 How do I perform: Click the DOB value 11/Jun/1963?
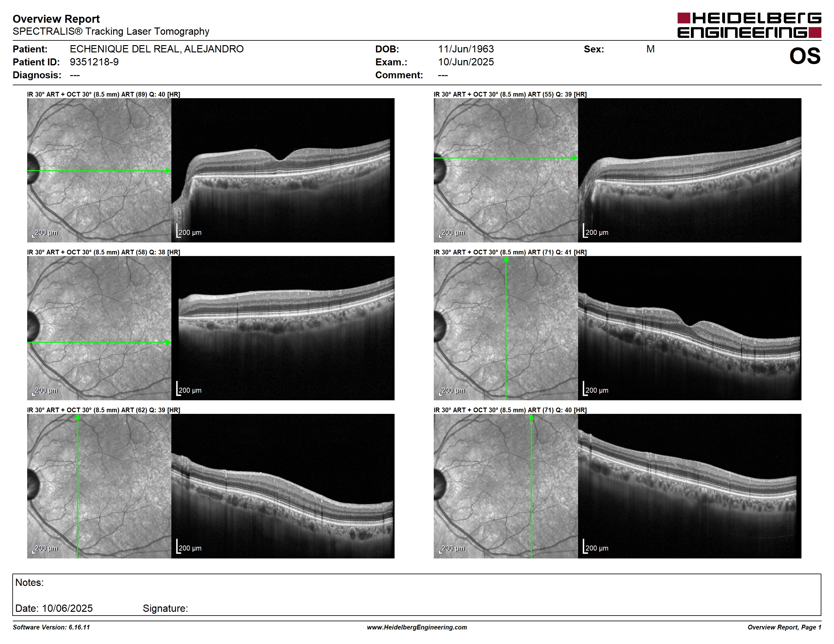click(x=466, y=49)
